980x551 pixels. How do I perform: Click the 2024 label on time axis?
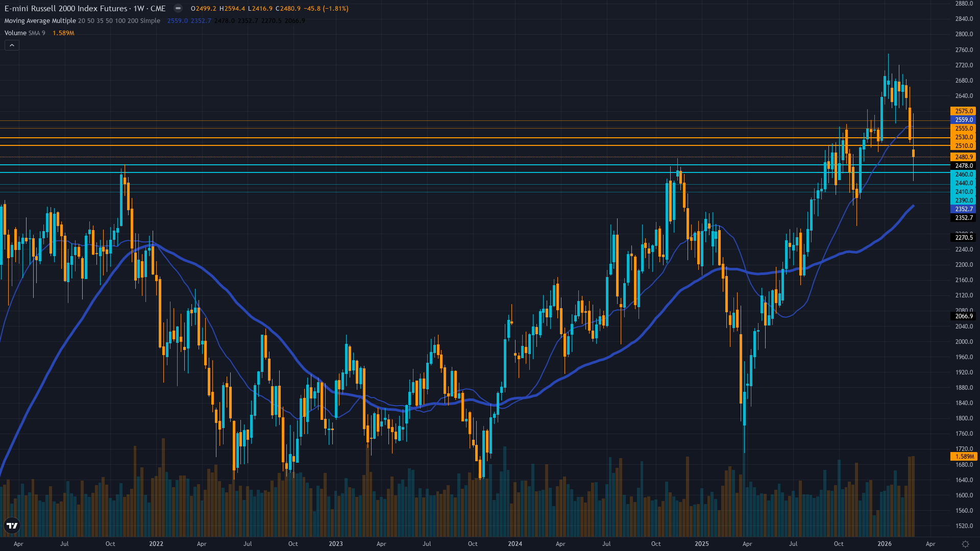tap(515, 544)
